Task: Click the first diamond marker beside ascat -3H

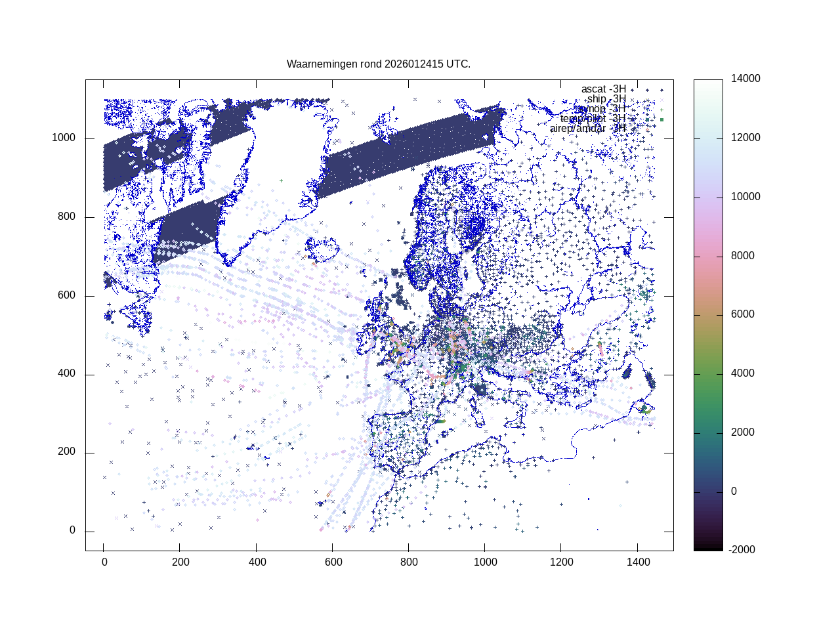Action: [633, 90]
